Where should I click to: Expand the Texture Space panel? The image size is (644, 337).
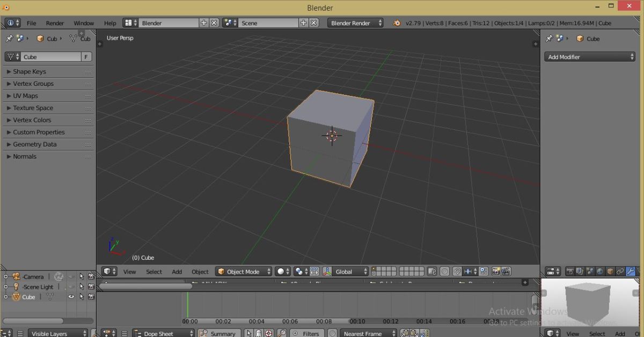click(48, 108)
